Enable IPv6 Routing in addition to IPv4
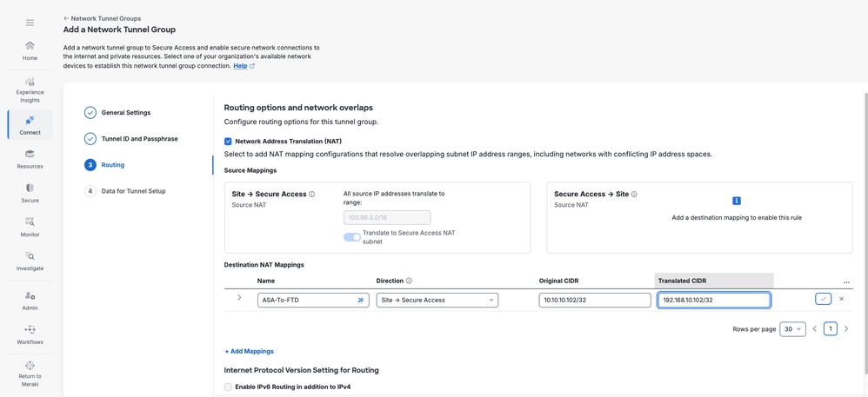Screen dimensions: 868x397 point(228,387)
